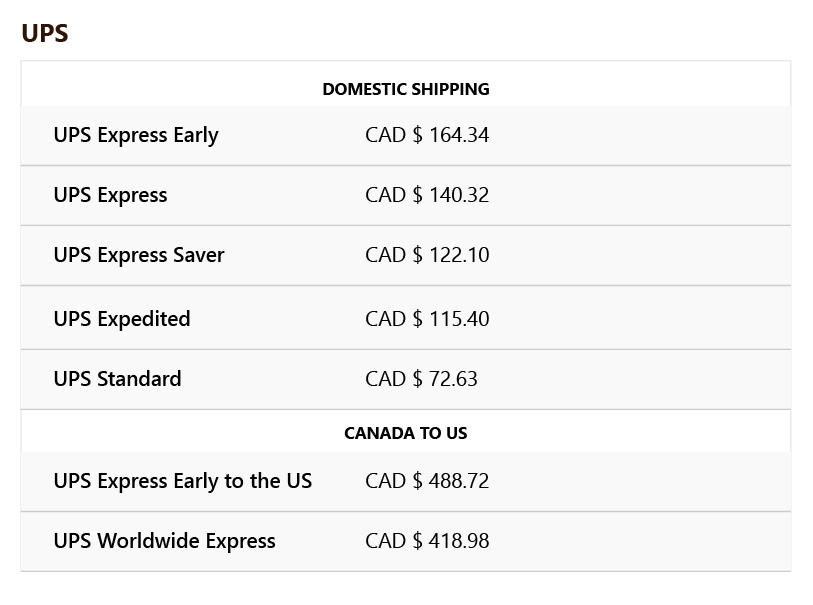Choose the UPS Express Early service name

click(136, 135)
